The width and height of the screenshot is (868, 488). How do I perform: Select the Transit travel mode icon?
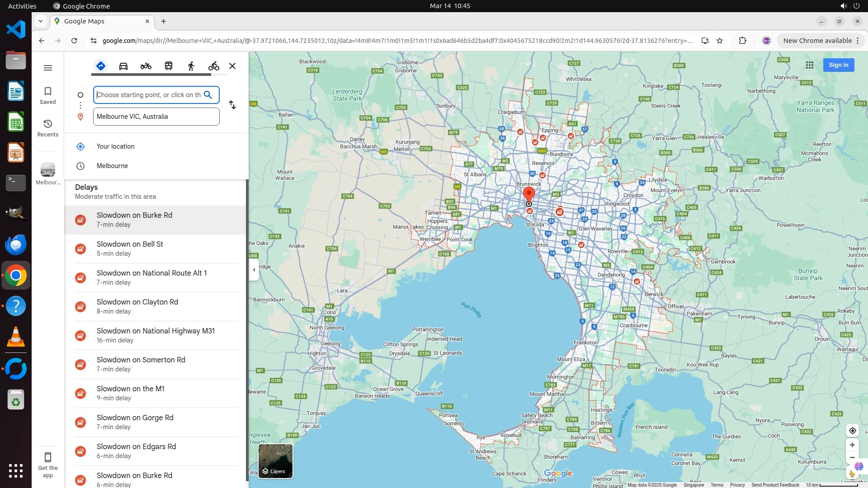coord(169,66)
